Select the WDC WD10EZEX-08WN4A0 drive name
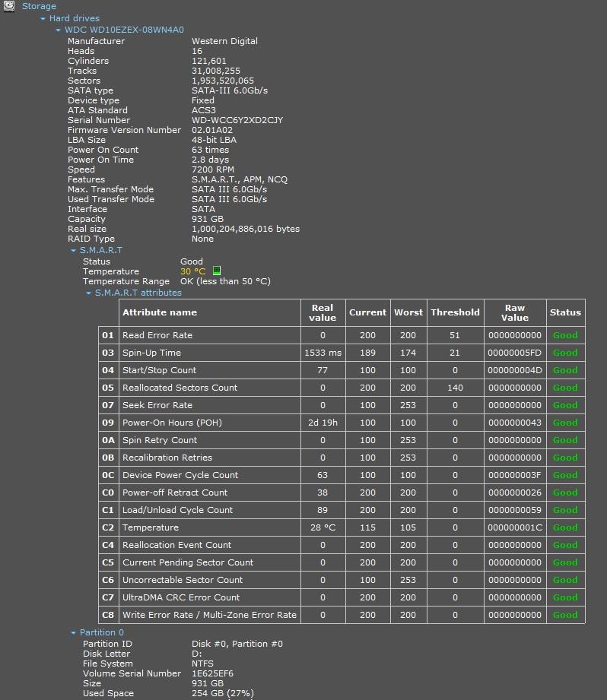The width and height of the screenshot is (607, 700). click(x=124, y=30)
